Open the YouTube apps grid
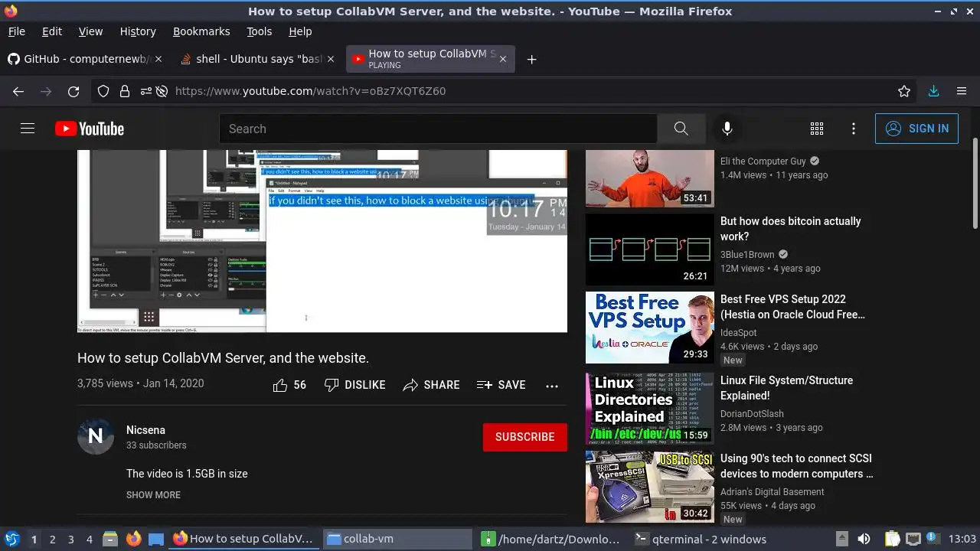Screen dimensions: 980x551 [x=817, y=129]
